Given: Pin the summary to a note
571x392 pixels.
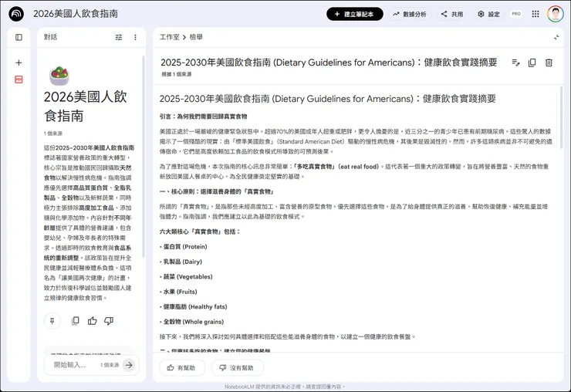Looking at the screenshot, I should 52,321.
